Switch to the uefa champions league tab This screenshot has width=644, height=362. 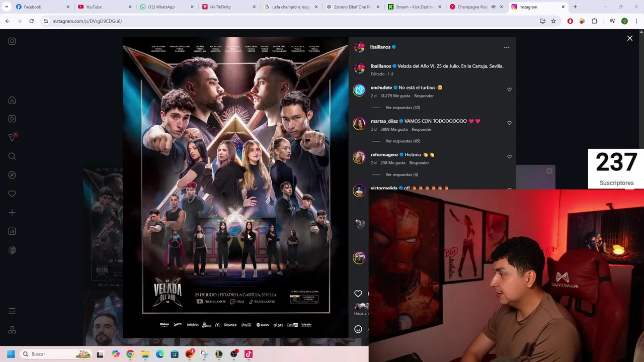tap(290, 7)
